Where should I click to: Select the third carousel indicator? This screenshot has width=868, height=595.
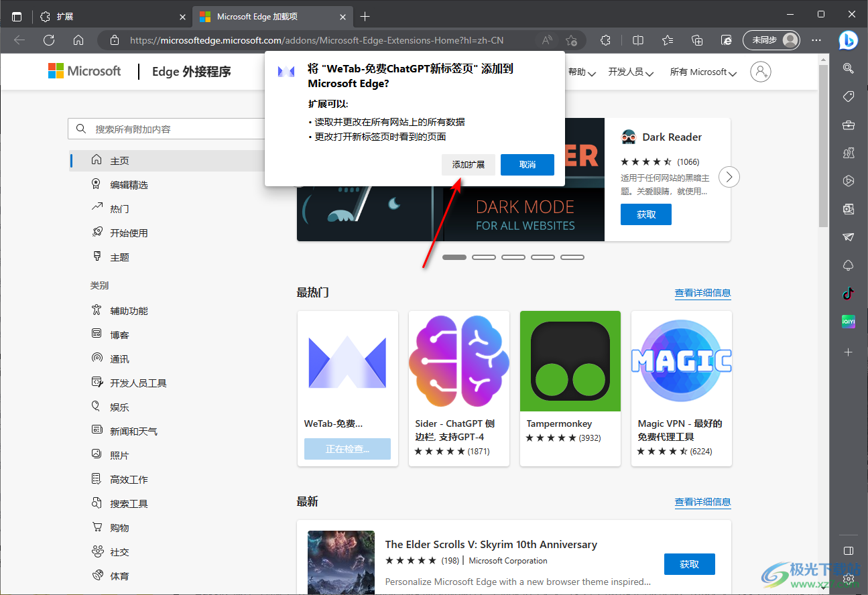click(513, 257)
